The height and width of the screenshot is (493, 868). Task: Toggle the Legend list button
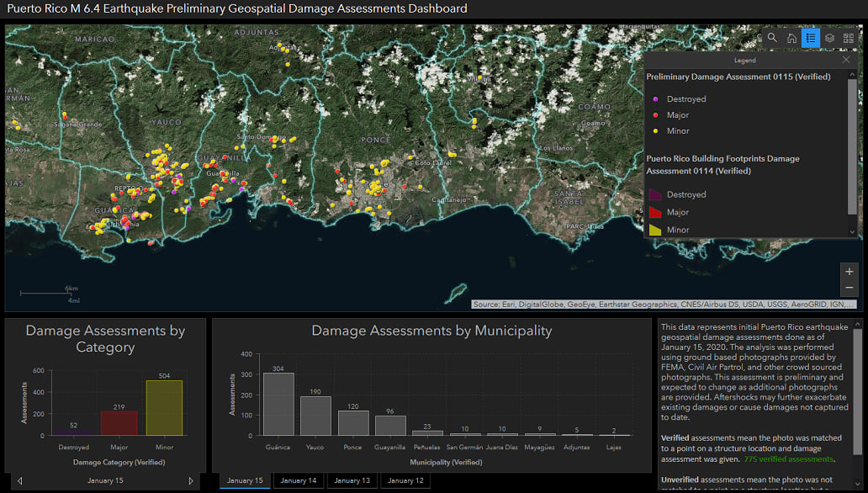(x=810, y=38)
